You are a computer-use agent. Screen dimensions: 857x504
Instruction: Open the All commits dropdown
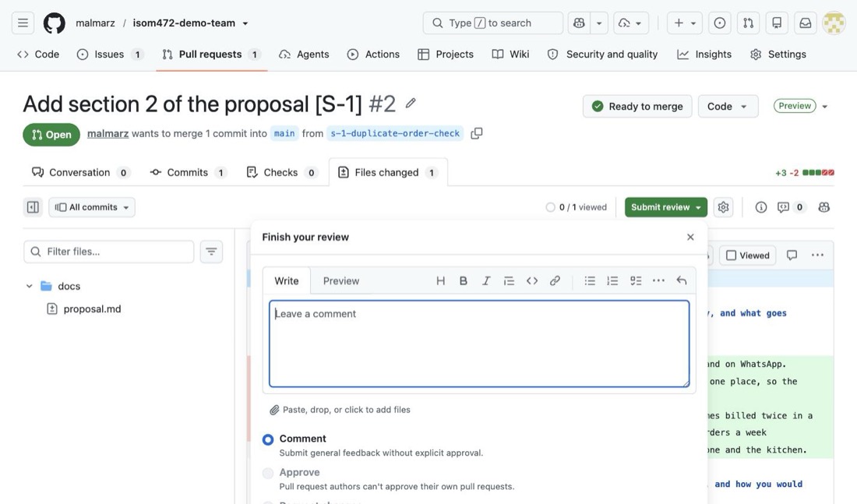click(92, 207)
